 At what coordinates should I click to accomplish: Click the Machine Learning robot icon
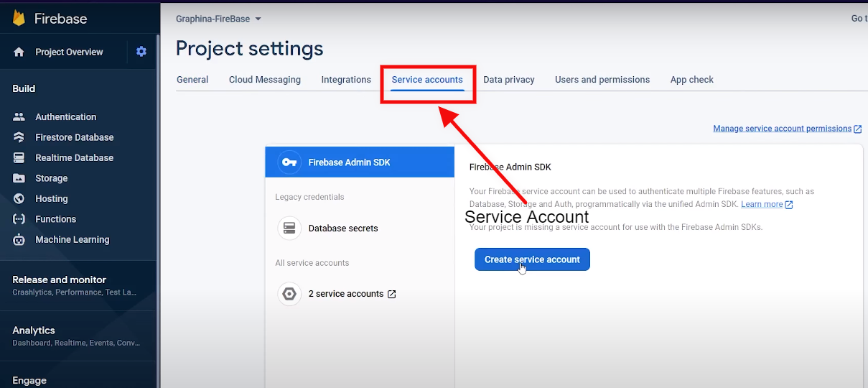click(x=19, y=239)
